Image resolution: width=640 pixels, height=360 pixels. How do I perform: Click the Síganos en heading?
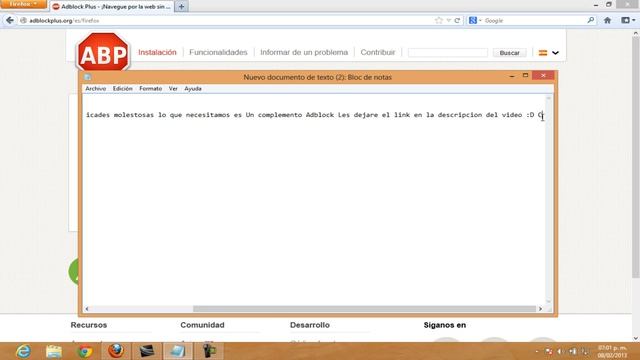(x=444, y=325)
